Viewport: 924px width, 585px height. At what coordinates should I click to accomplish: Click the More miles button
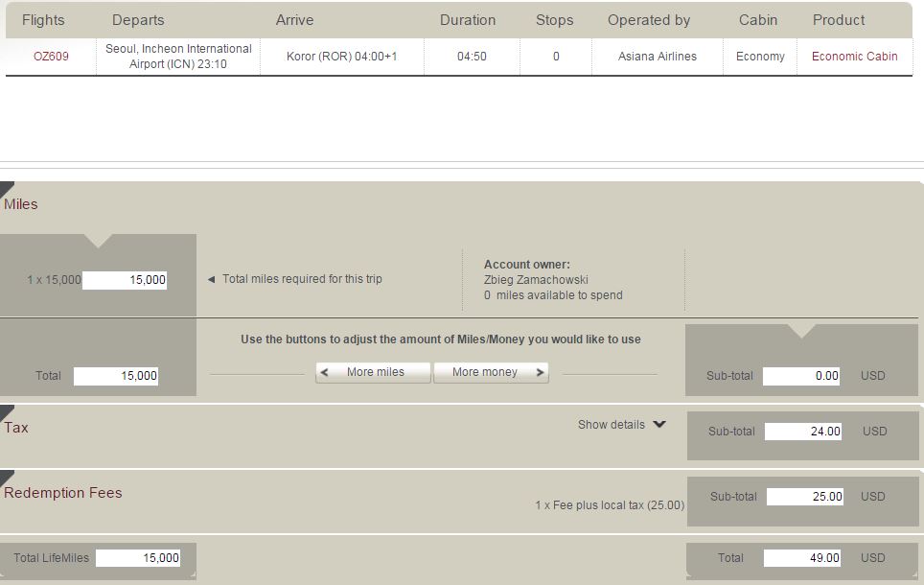coord(373,372)
